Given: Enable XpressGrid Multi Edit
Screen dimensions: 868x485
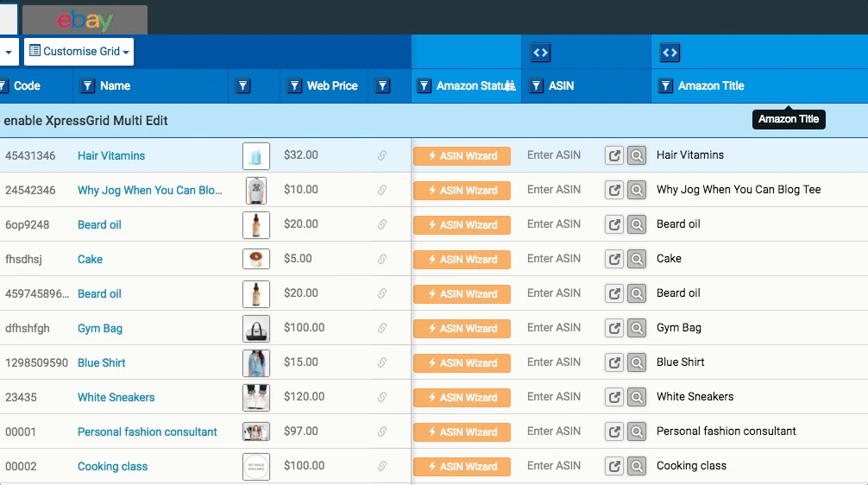Looking at the screenshot, I should tap(85, 121).
